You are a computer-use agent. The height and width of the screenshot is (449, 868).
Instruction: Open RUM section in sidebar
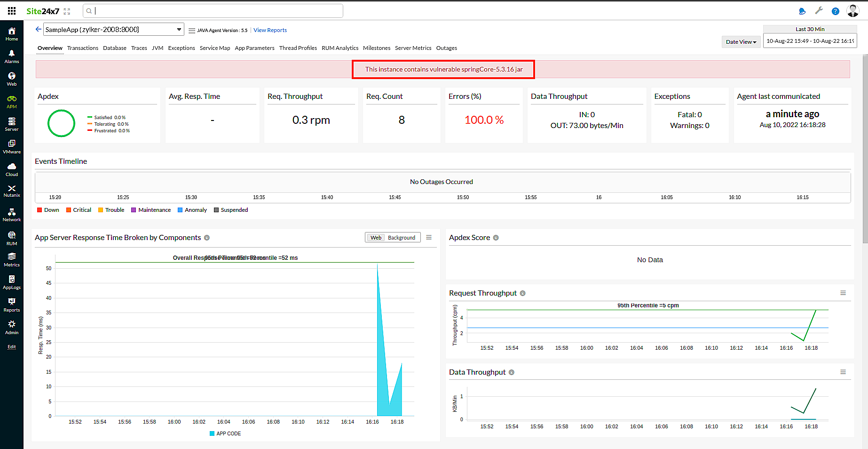(x=12, y=238)
